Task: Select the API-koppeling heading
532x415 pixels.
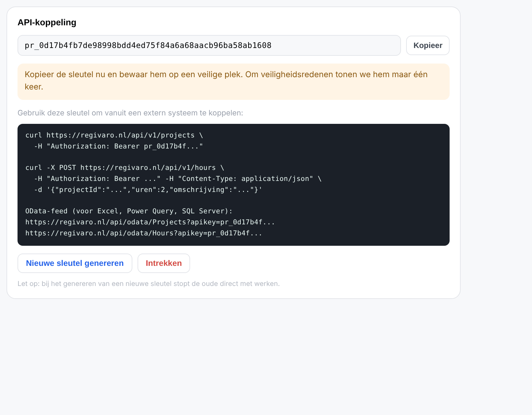Action: point(47,22)
